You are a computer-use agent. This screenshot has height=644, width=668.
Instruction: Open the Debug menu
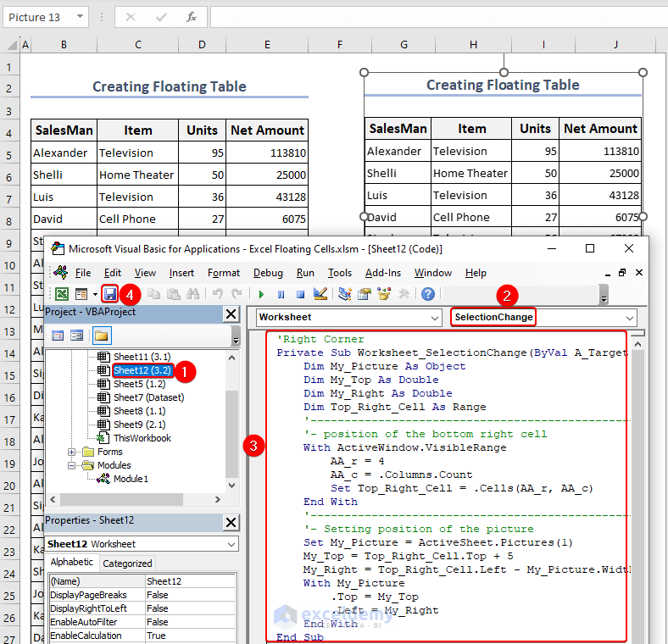coord(268,273)
